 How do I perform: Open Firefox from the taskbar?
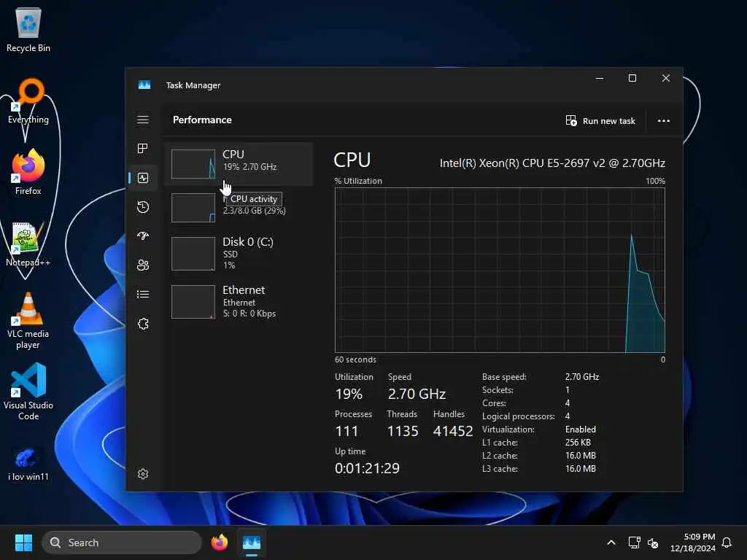(219, 542)
